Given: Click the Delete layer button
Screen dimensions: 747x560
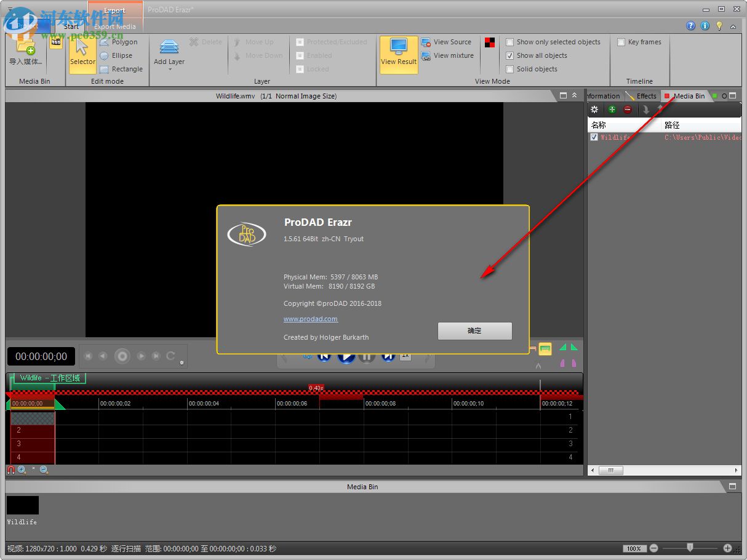Looking at the screenshot, I should click(206, 42).
